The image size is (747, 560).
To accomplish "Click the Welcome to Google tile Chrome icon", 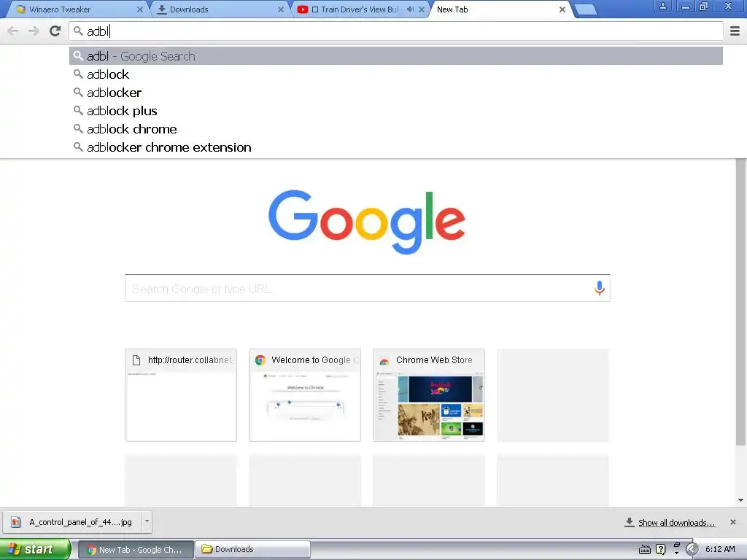I will [x=260, y=360].
